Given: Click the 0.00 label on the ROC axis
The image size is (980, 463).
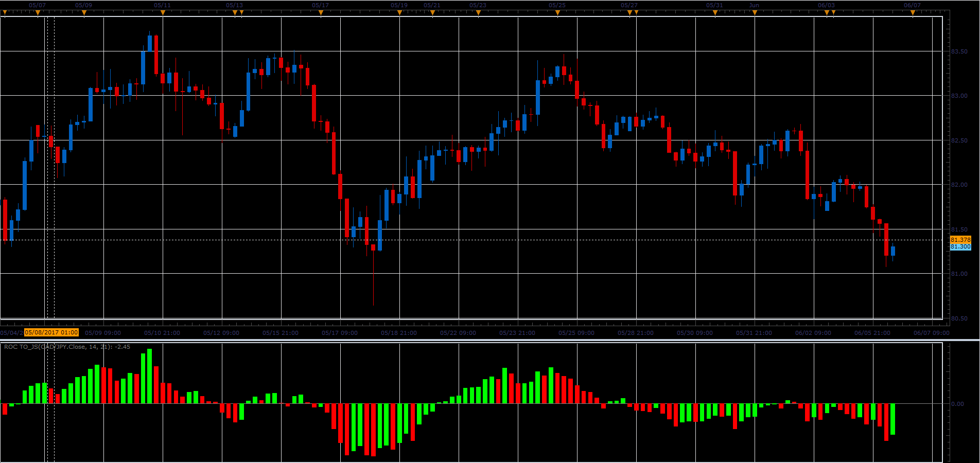Looking at the screenshot, I should [x=958, y=404].
